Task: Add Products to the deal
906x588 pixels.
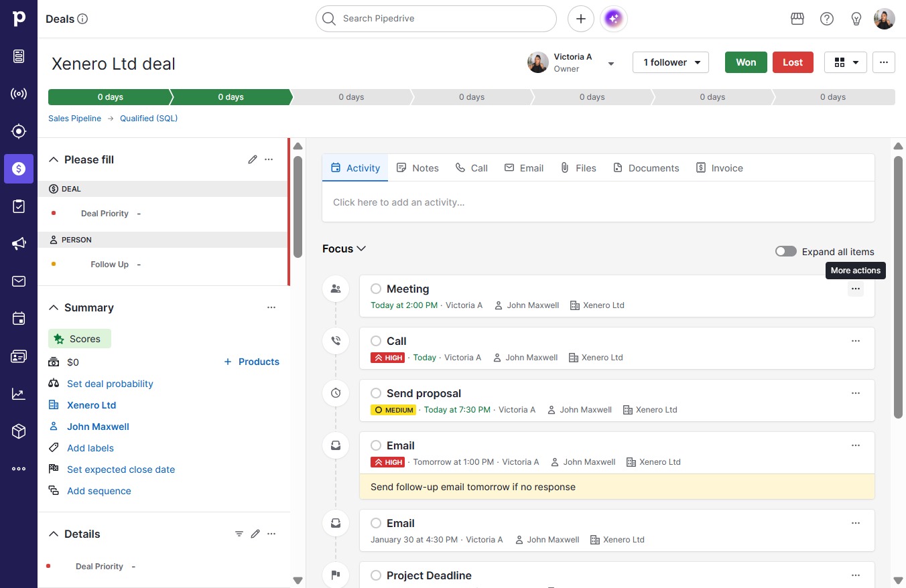Action: point(251,362)
